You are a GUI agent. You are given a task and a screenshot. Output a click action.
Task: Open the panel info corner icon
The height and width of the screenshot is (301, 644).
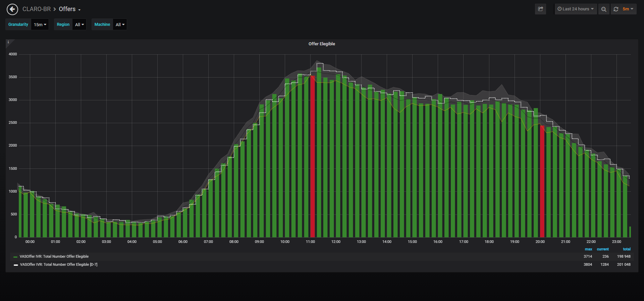click(8, 42)
